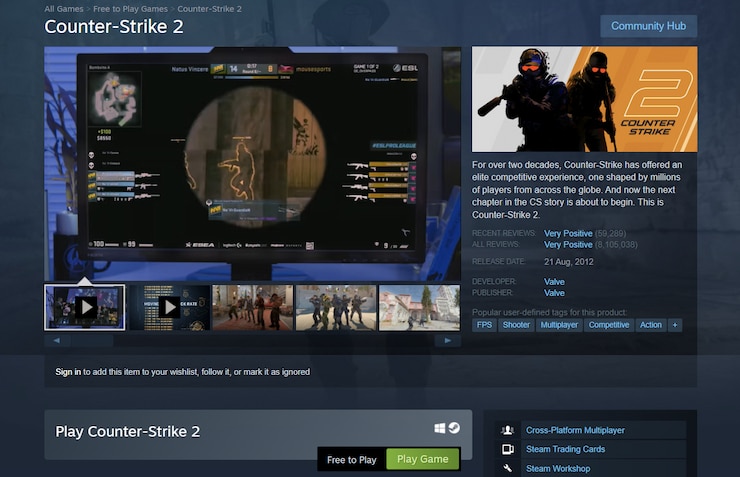Click the thumbnail strip scrollbar handle

[92, 340]
